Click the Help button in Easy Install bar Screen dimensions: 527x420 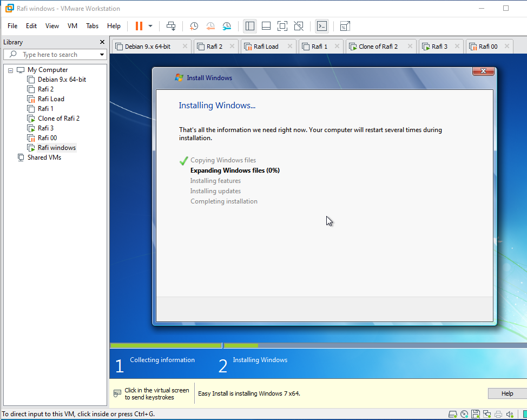tap(507, 393)
